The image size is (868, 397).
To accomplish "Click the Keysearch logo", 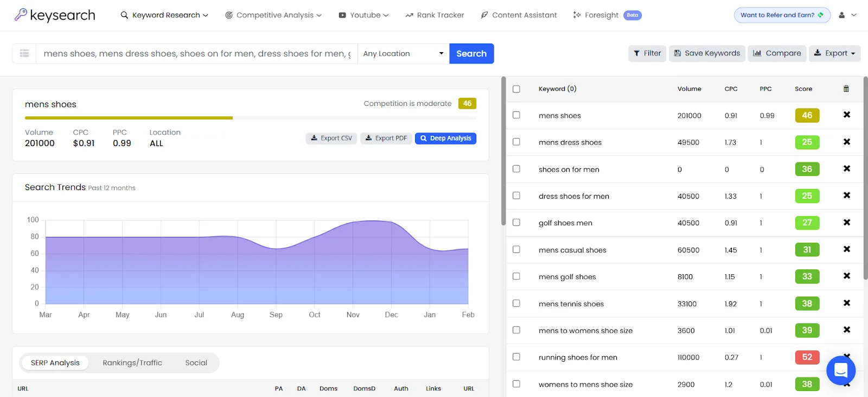I will click(55, 15).
